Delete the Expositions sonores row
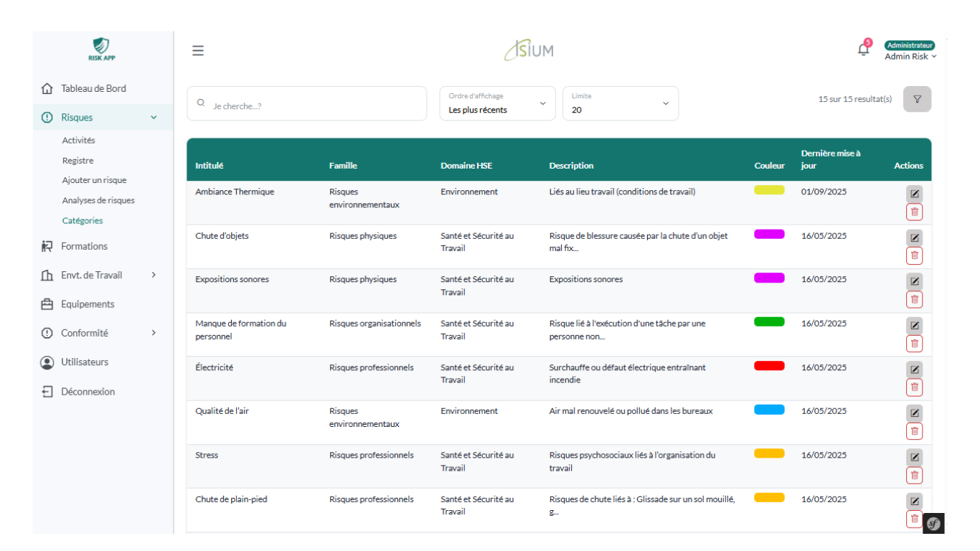 pyautogui.click(x=914, y=299)
